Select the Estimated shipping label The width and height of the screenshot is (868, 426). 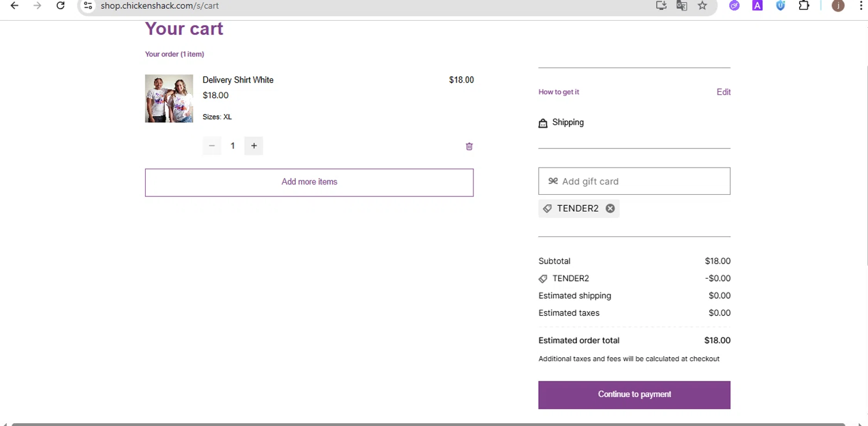point(575,295)
